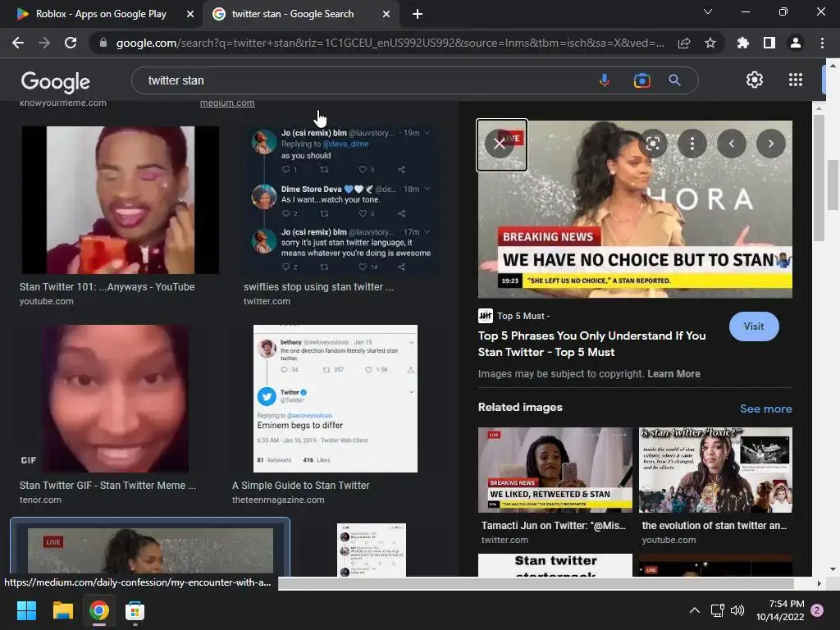Toggle Chrome side panel icon
Image resolution: width=840 pixels, height=630 pixels.
coord(769,43)
